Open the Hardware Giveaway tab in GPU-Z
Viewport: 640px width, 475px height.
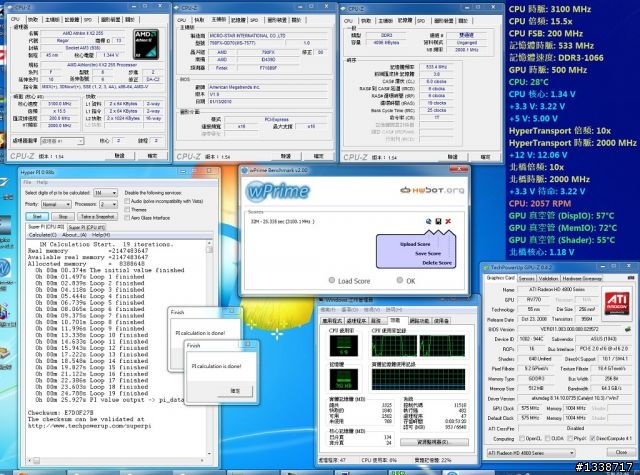point(582,279)
